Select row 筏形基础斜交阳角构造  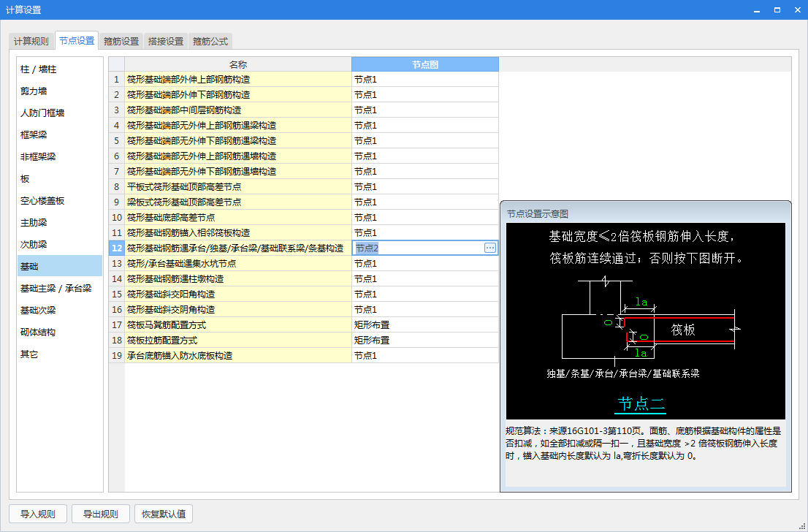(238, 294)
